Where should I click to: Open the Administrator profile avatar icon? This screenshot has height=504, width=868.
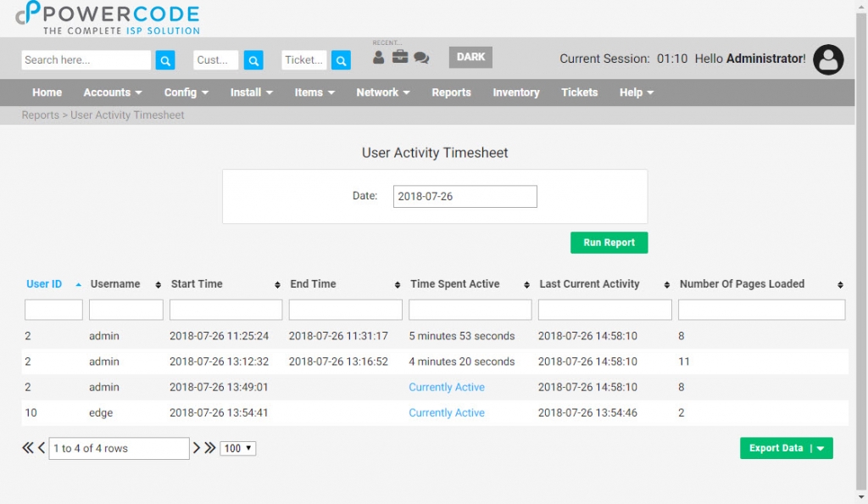pos(828,59)
